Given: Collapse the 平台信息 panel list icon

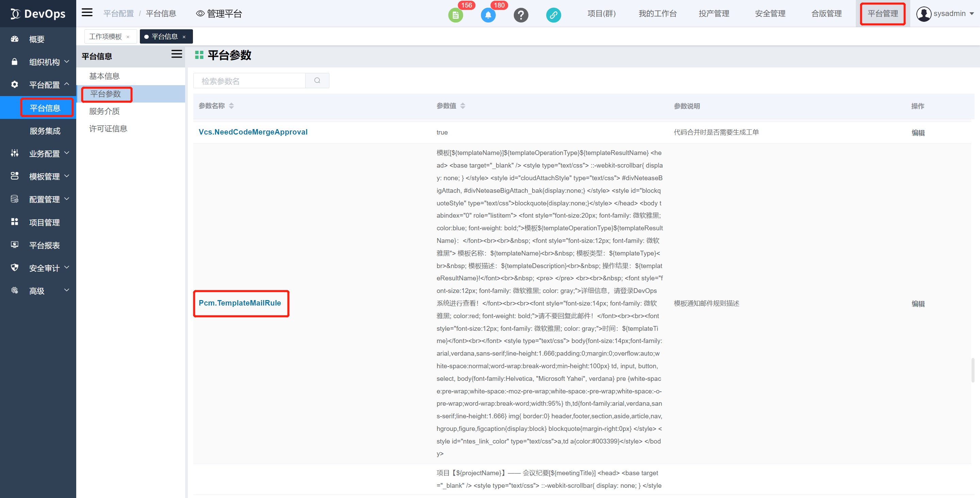Looking at the screenshot, I should pyautogui.click(x=177, y=54).
